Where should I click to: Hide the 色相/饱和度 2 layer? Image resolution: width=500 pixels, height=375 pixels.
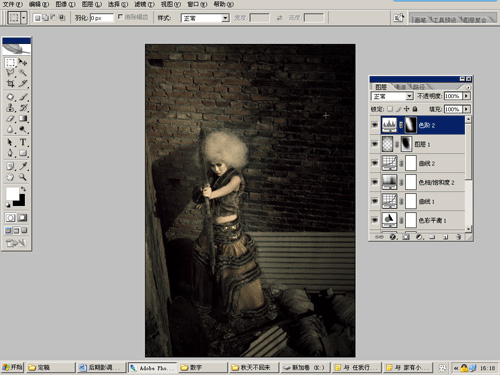375,182
